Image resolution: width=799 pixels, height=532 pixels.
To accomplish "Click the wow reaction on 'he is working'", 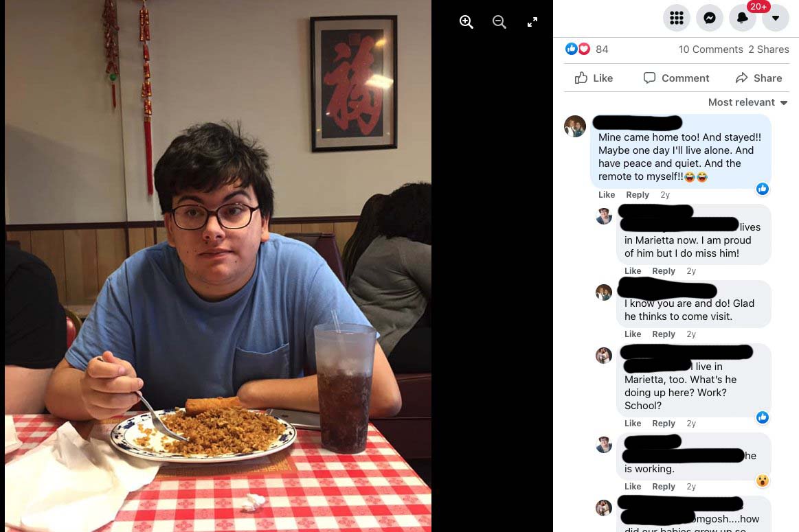I will tap(763, 481).
